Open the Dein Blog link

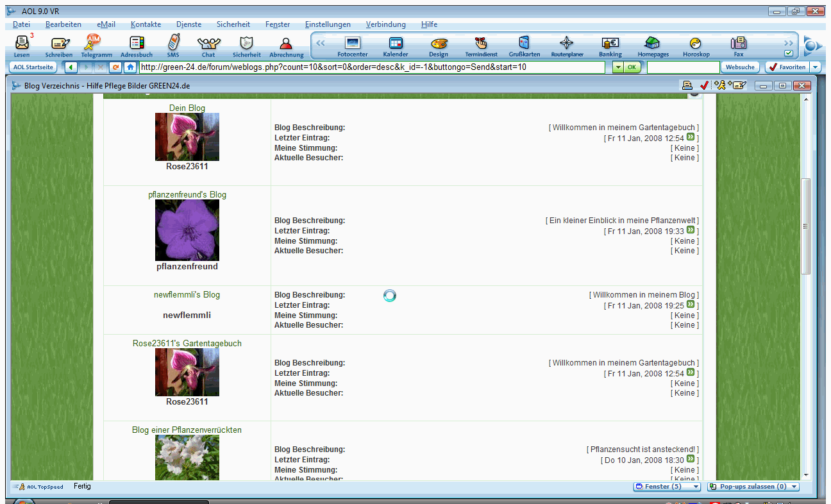(187, 108)
